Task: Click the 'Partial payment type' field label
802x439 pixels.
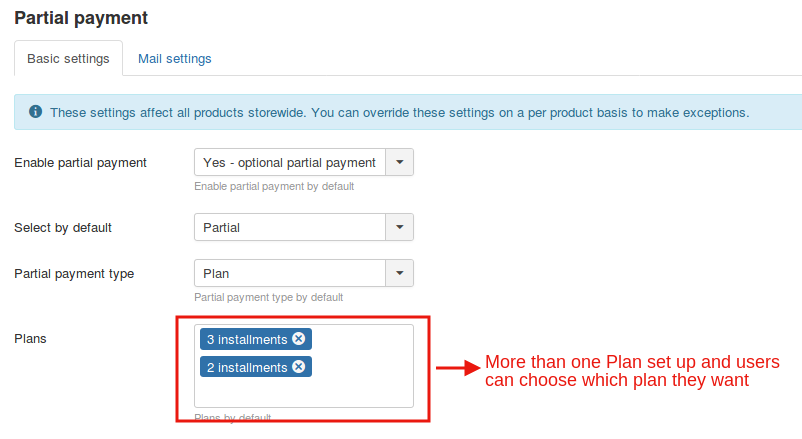Action: coord(74,273)
